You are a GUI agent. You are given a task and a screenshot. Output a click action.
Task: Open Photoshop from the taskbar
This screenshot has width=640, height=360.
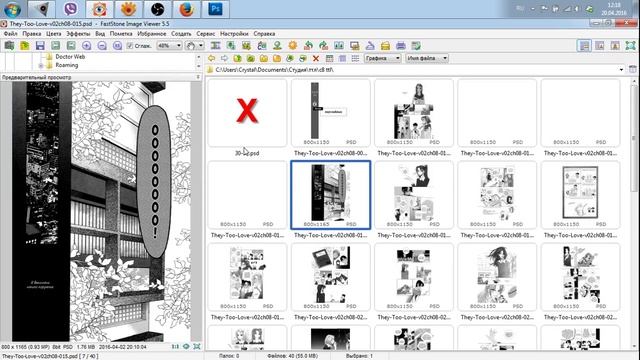216,9
